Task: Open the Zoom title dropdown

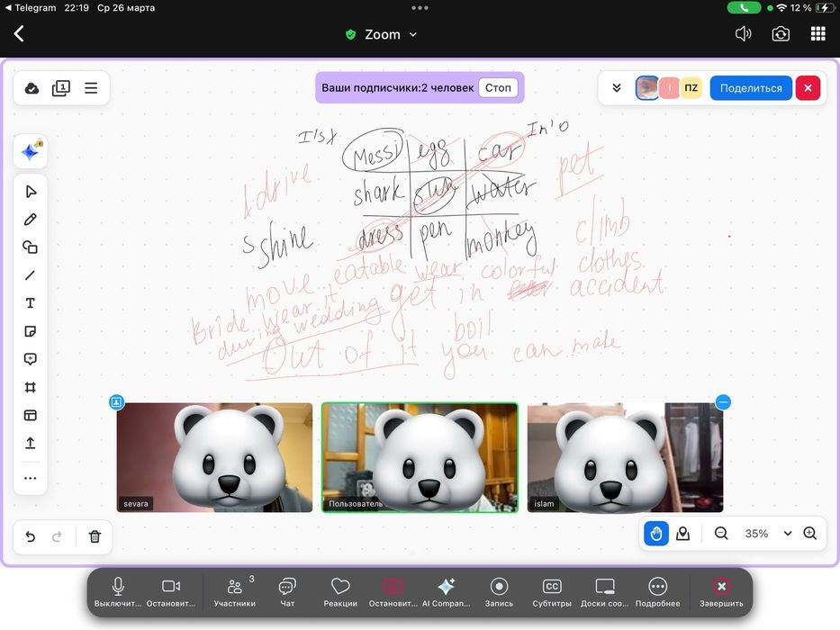Action: click(x=382, y=34)
